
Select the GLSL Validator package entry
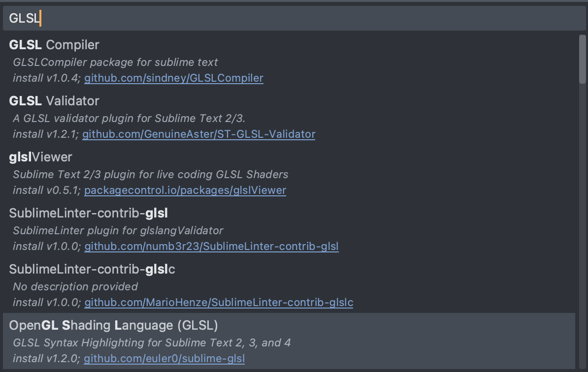click(54, 101)
